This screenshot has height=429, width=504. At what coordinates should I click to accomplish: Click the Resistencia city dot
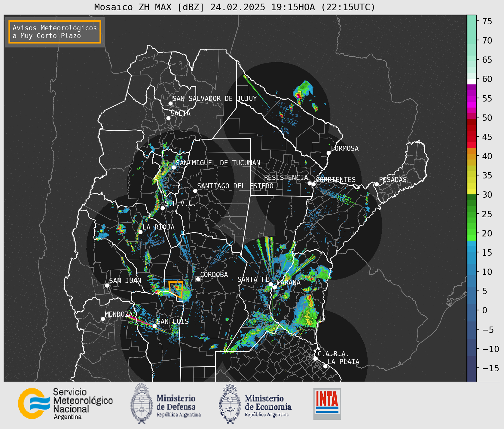click(310, 183)
